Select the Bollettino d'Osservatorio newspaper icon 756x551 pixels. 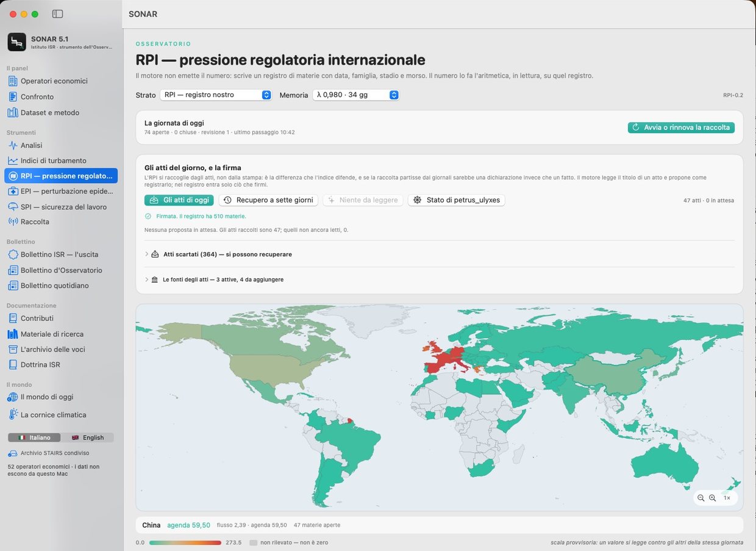[13, 270]
